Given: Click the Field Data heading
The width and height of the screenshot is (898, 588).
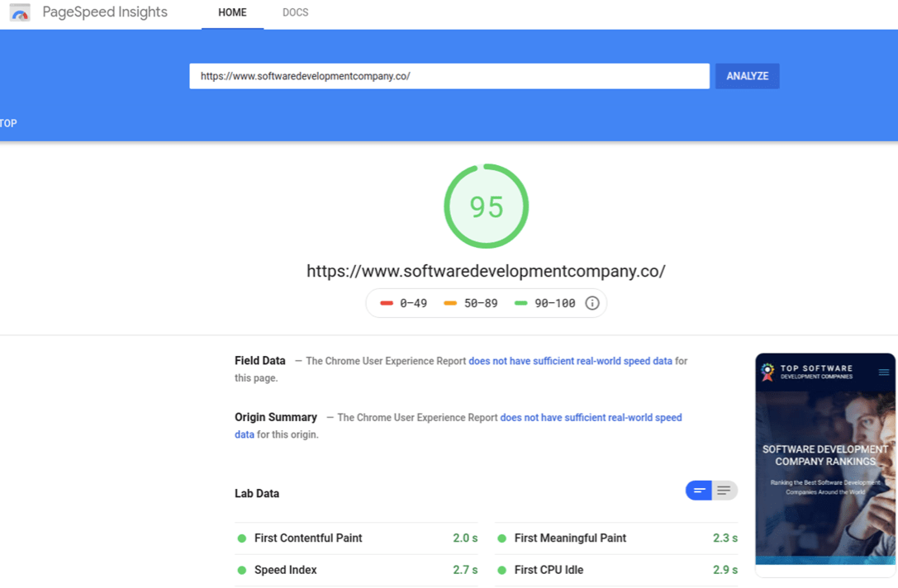Looking at the screenshot, I should [x=260, y=361].
